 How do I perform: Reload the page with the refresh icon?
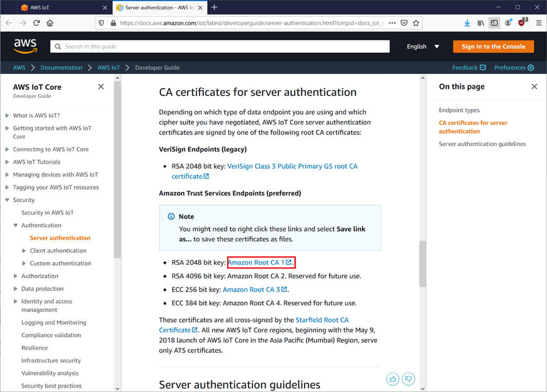[x=36, y=23]
